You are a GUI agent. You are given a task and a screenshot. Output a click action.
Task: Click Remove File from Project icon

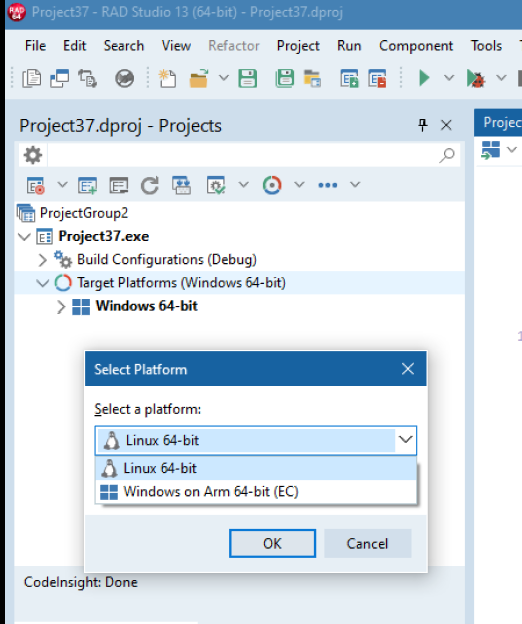377,78
